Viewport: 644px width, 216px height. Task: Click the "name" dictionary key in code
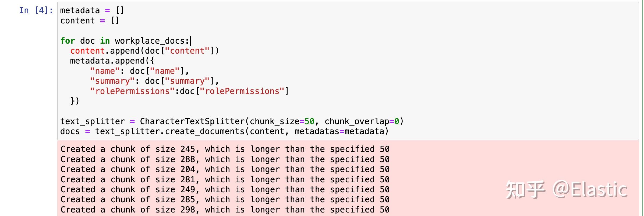(x=104, y=71)
